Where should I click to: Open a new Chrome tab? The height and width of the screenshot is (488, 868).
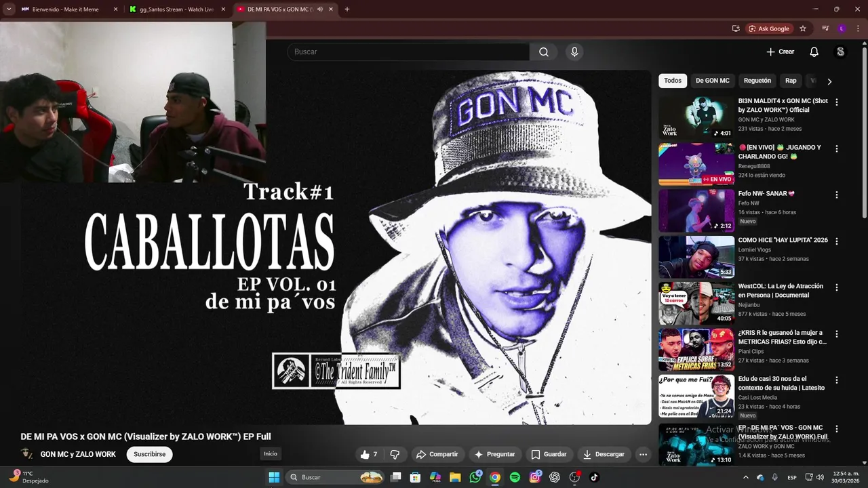pyautogui.click(x=347, y=9)
